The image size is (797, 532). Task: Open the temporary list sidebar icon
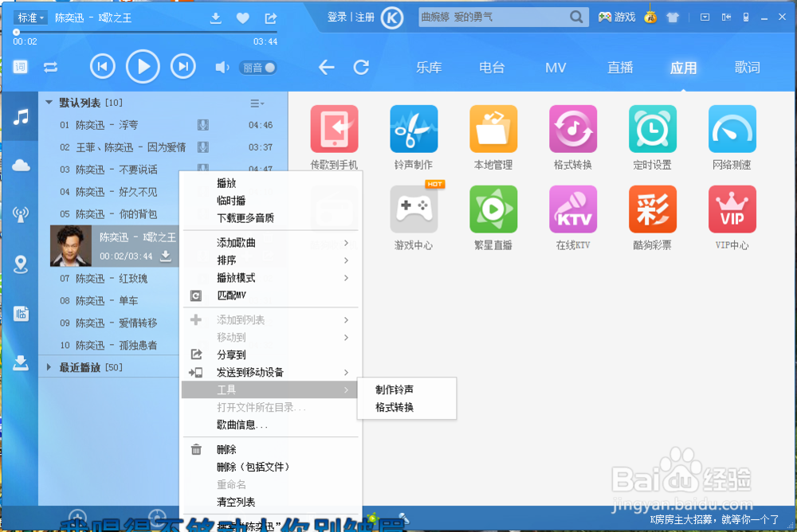pos(21,314)
